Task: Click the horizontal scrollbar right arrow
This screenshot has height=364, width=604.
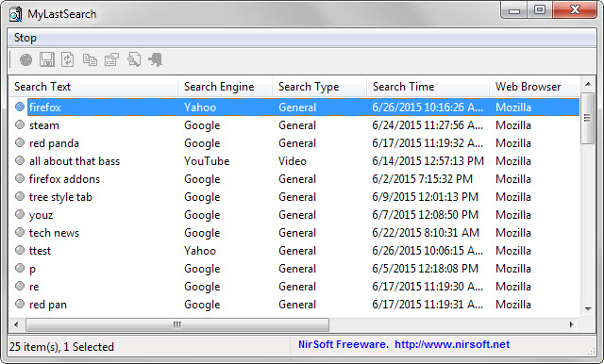Action: 572,324
